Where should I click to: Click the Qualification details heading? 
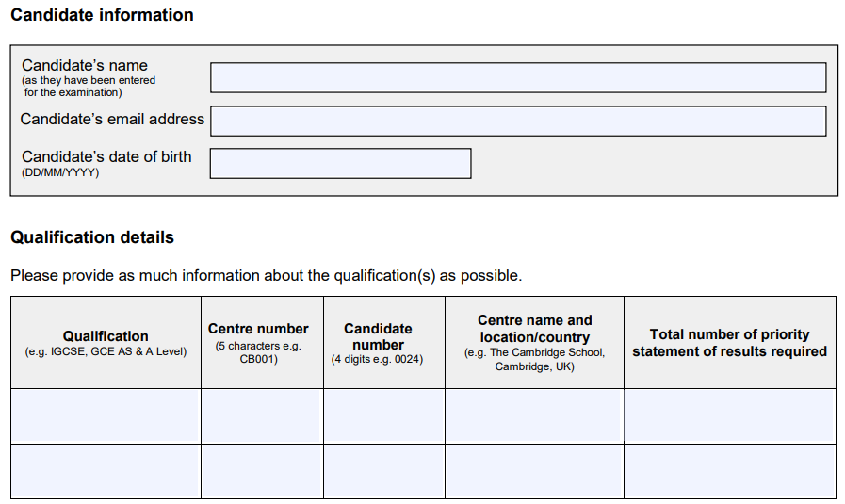(92, 237)
